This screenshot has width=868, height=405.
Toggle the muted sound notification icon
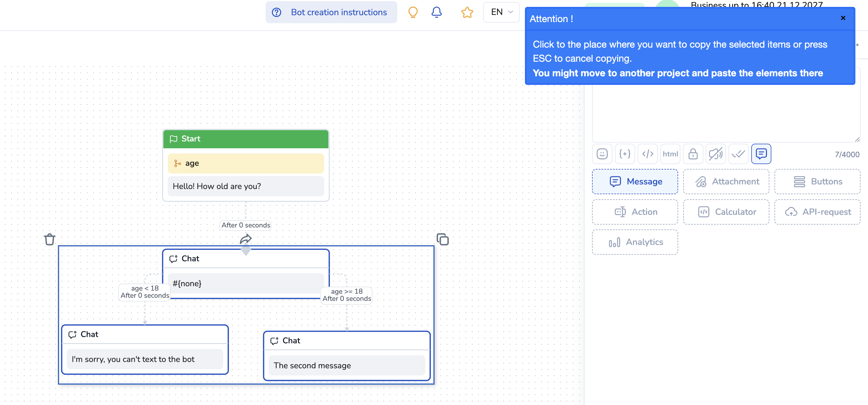point(715,154)
